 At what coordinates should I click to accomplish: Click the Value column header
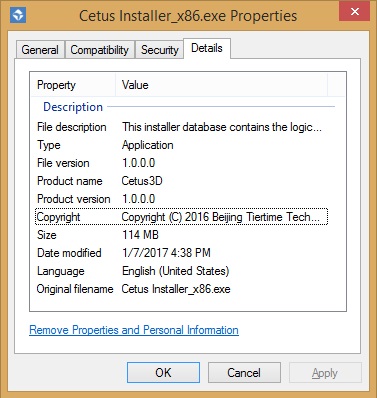(222, 85)
